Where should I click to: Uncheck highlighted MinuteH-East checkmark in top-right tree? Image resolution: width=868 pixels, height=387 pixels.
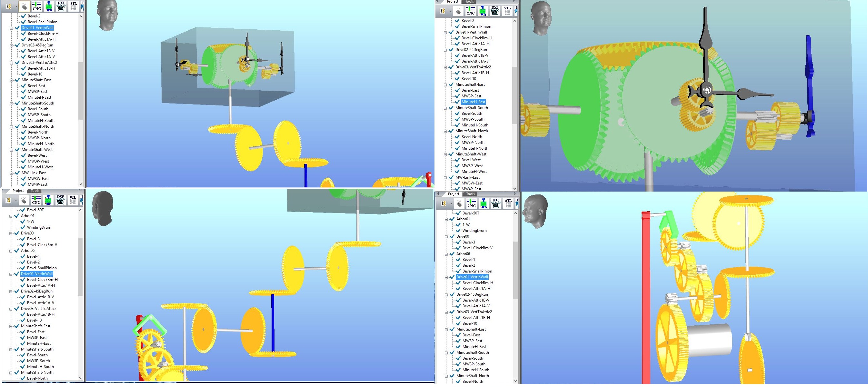(x=457, y=102)
